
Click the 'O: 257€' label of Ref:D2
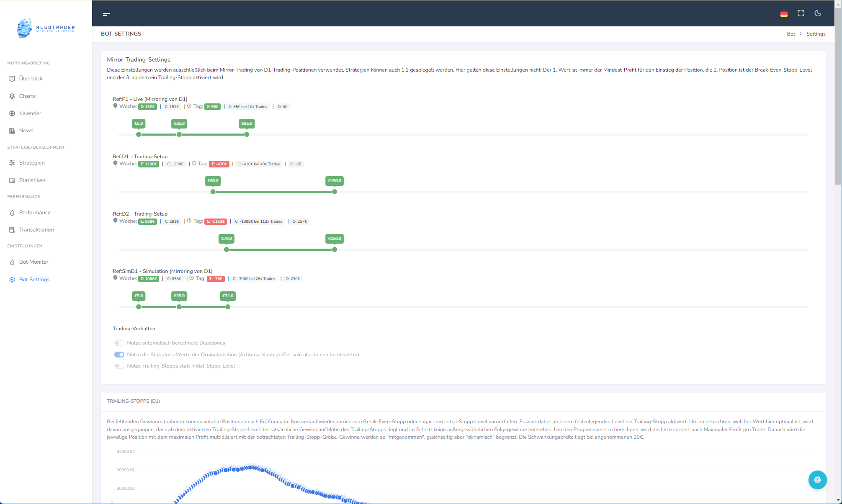(300, 221)
